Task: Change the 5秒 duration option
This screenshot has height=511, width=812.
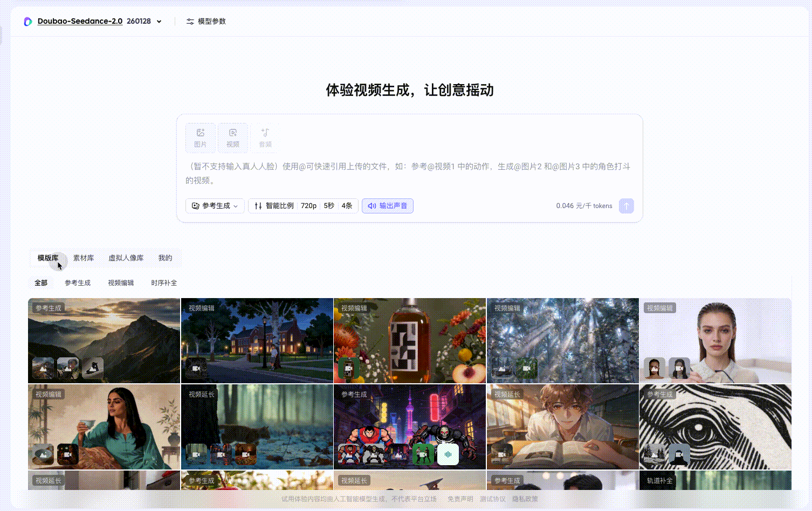Action: tap(329, 206)
